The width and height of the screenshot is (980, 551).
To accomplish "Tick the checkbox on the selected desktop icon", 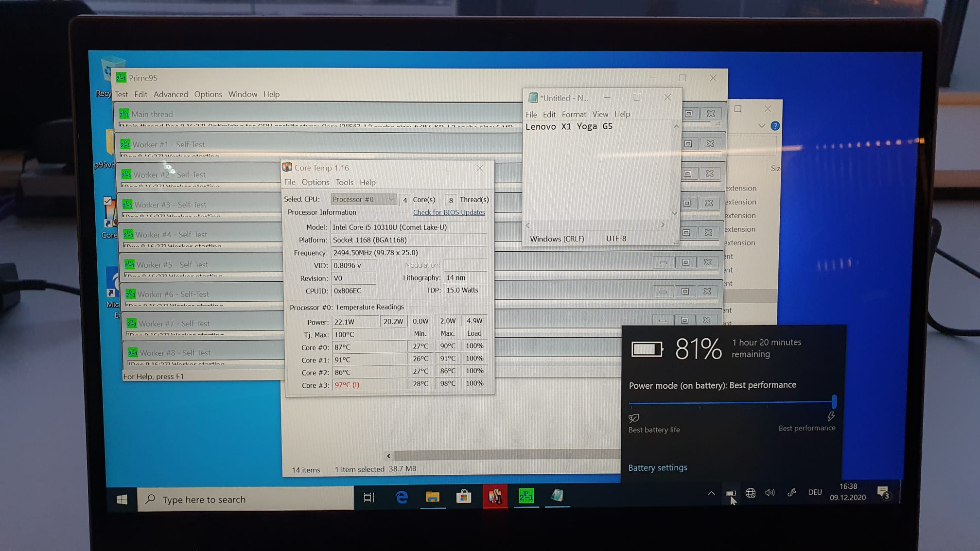I will (x=107, y=201).
